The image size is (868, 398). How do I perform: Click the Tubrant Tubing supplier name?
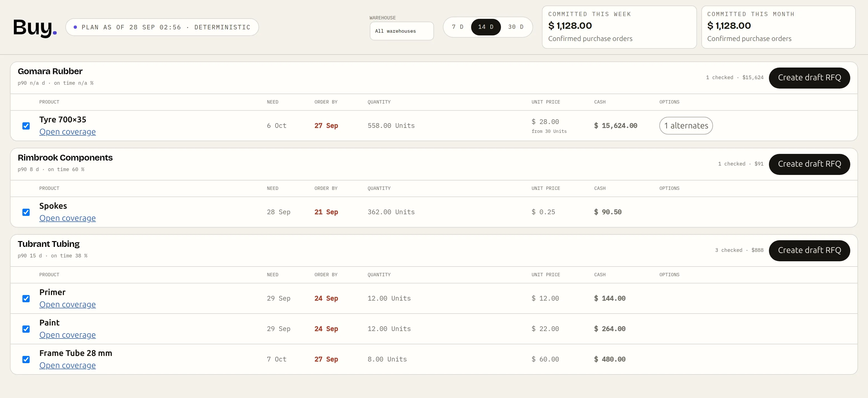48,244
